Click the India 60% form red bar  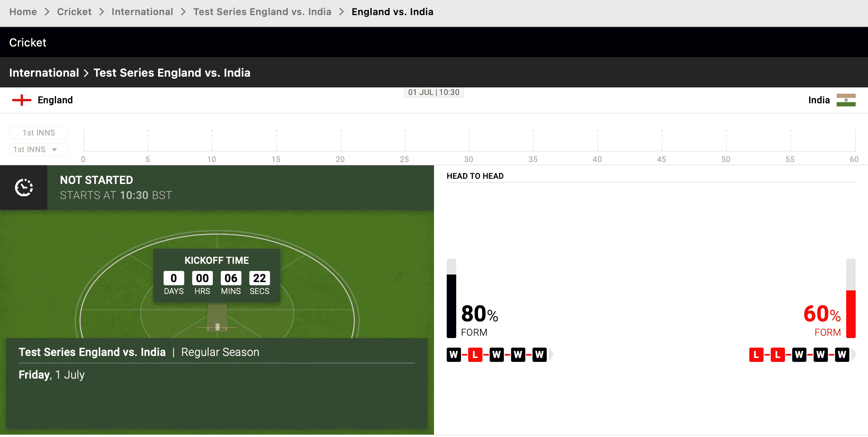pos(851,315)
